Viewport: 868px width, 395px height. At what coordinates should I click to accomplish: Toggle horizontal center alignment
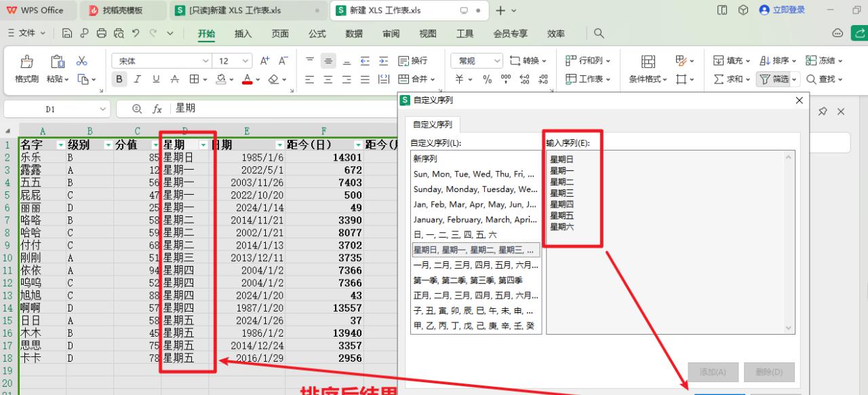click(x=328, y=79)
